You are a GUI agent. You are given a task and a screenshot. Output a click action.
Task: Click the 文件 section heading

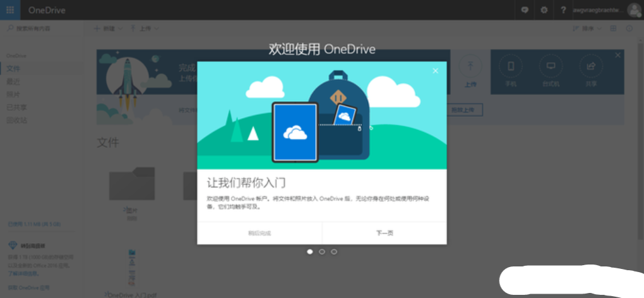[108, 143]
